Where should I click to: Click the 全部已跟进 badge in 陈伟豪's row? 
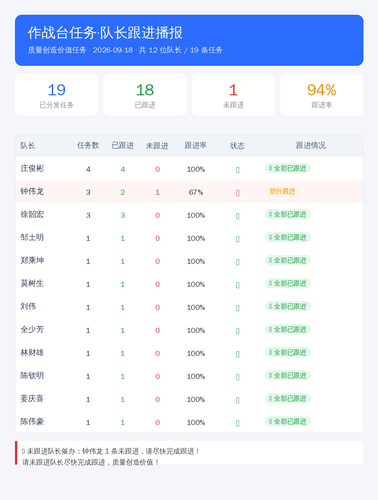[288, 421]
